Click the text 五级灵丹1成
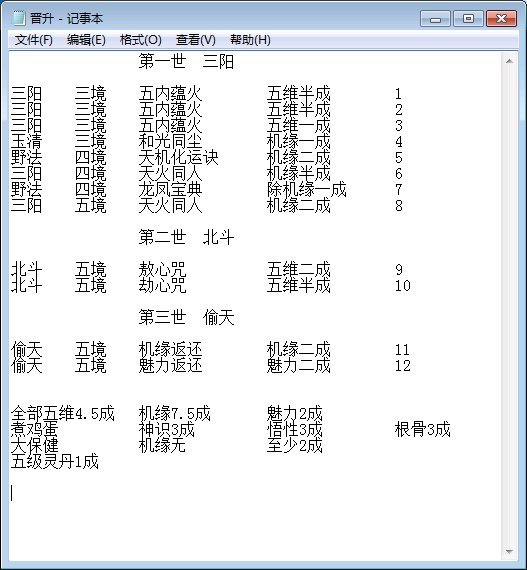This screenshot has width=527, height=570. tap(55, 461)
